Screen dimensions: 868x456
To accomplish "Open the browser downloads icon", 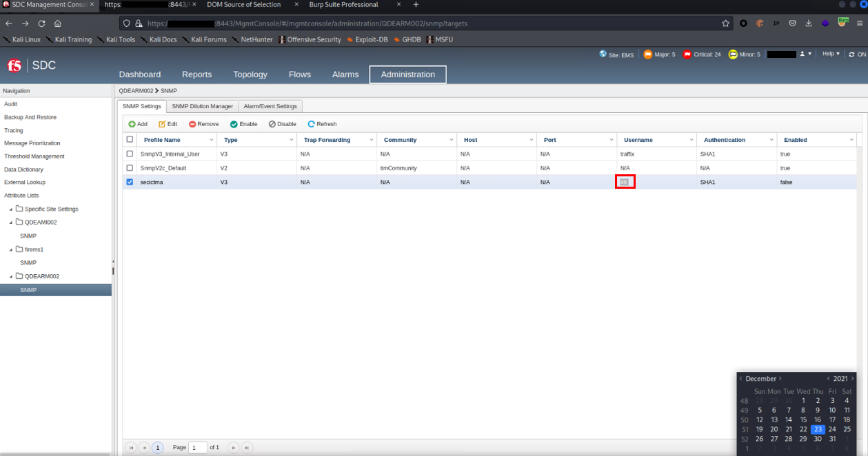I will 809,23.
